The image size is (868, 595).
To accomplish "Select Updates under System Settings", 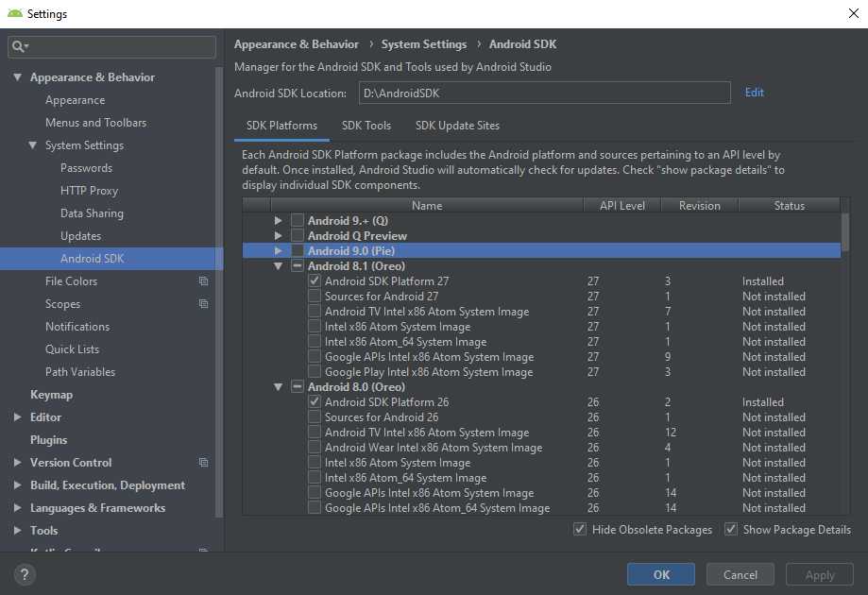I will (81, 236).
